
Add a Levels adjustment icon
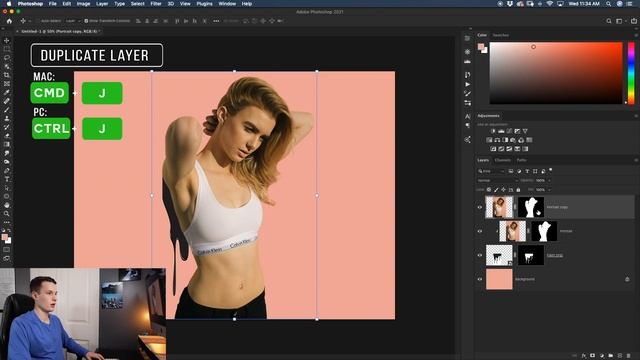point(501,131)
